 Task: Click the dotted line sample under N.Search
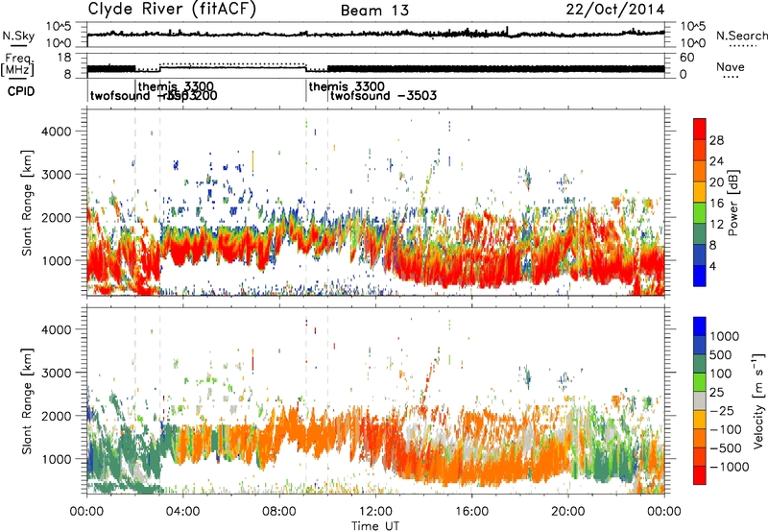click(743, 45)
